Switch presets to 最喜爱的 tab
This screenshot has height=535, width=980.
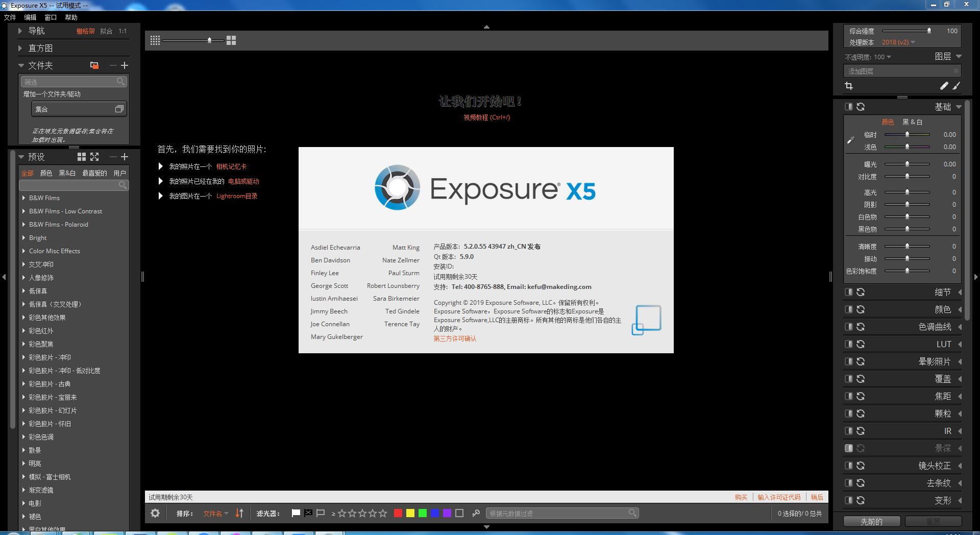(x=95, y=173)
